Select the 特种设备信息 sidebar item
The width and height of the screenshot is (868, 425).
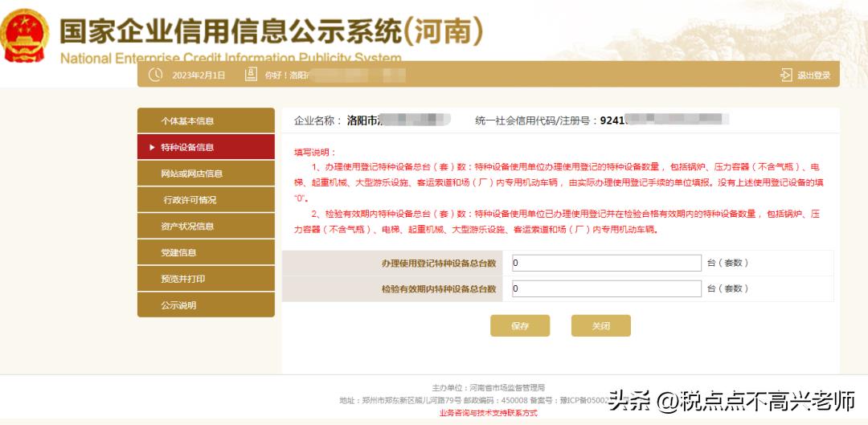point(206,148)
